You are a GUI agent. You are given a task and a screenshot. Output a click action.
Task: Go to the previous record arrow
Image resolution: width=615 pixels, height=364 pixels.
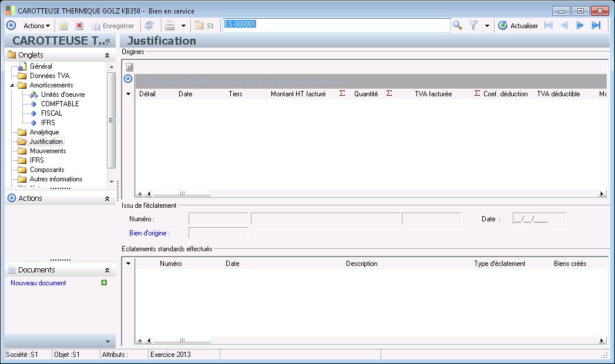(x=564, y=26)
